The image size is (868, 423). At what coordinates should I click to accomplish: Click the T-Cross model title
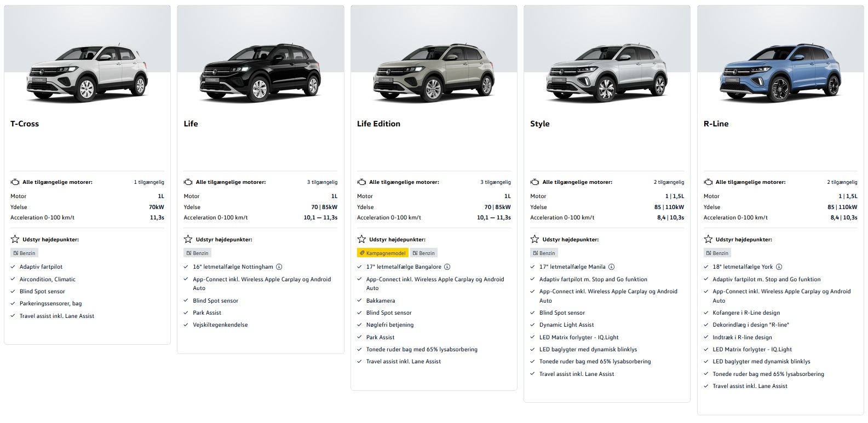25,124
